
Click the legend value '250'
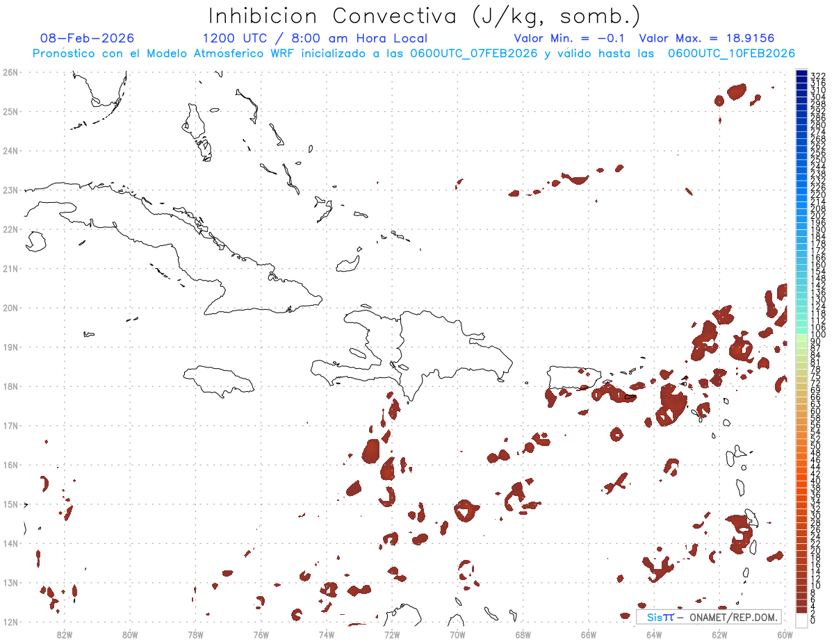click(817, 160)
